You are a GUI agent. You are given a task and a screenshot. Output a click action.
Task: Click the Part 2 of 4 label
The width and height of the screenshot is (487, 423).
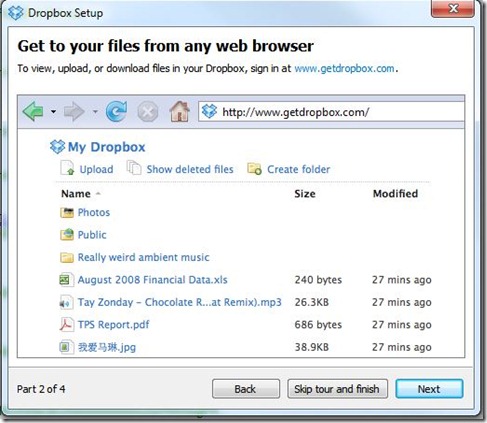41,389
